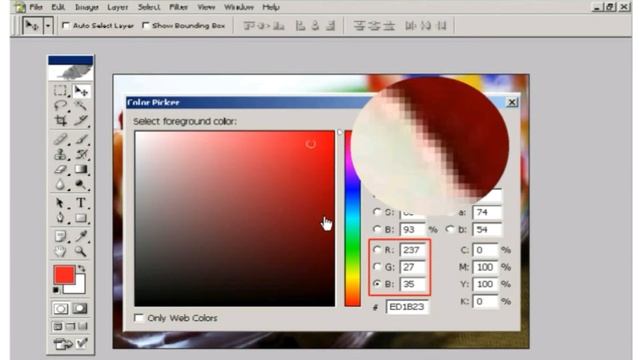
Task: Reset to default black and white colors
Action: pyautogui.click(x=57, y=290)
